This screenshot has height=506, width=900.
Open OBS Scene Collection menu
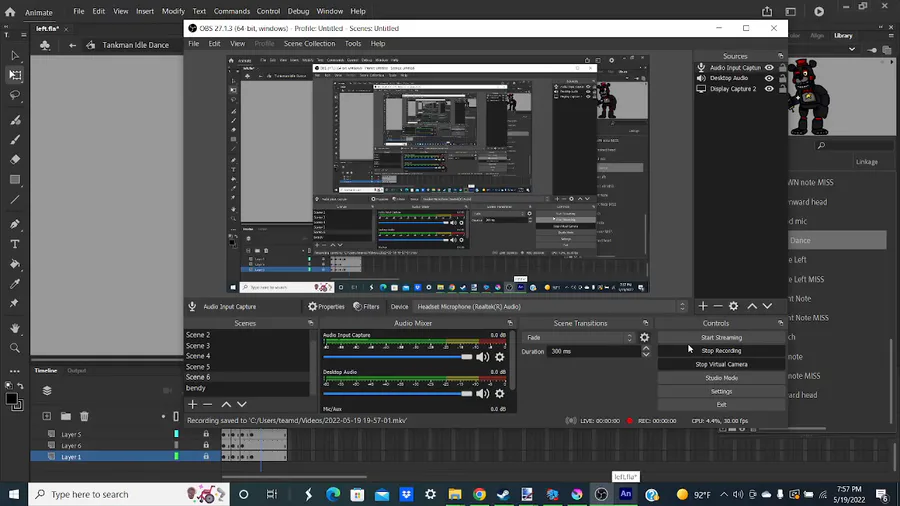309,44
